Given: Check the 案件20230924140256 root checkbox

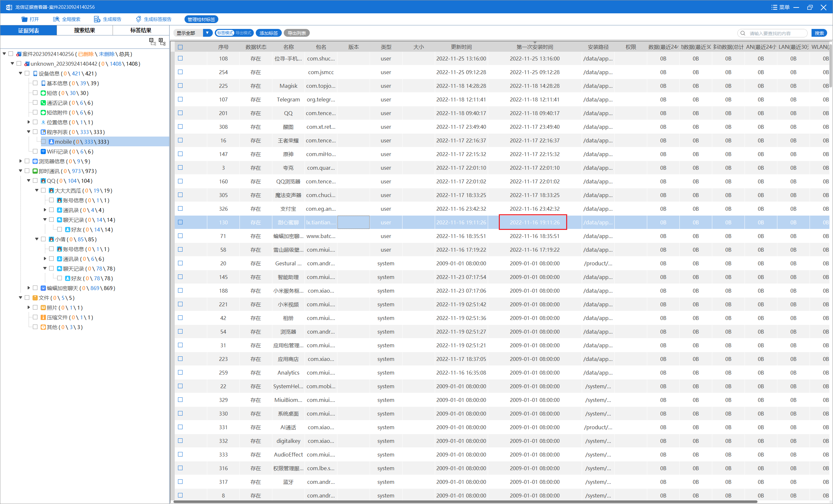Looking at the screenshot, I should coord(11,54).
